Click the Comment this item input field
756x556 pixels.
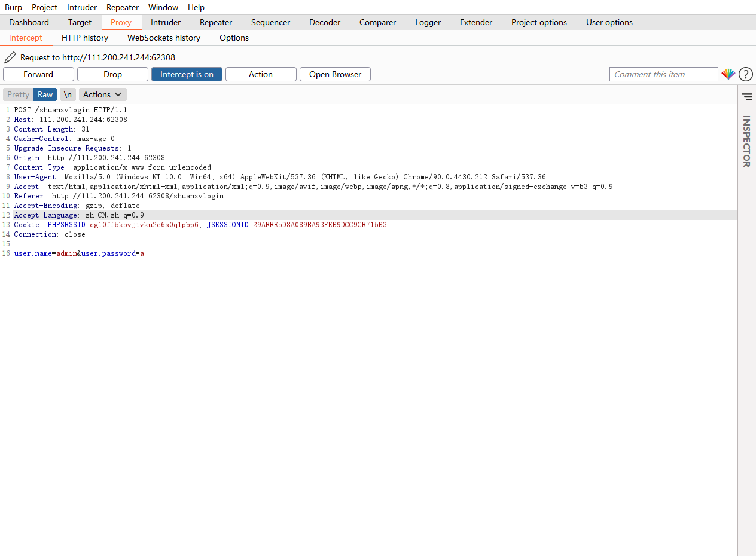pyautogui.click(x=663, y=74)
